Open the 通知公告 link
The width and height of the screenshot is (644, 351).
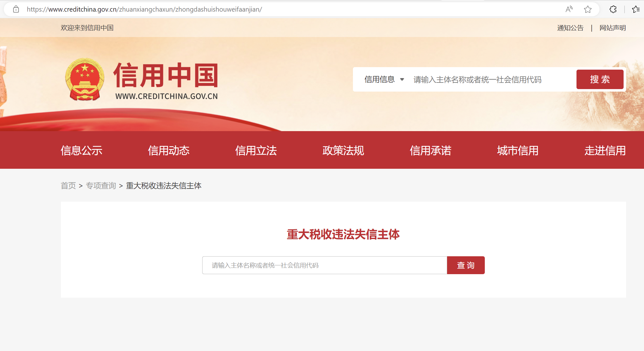(x=570, y=28)
